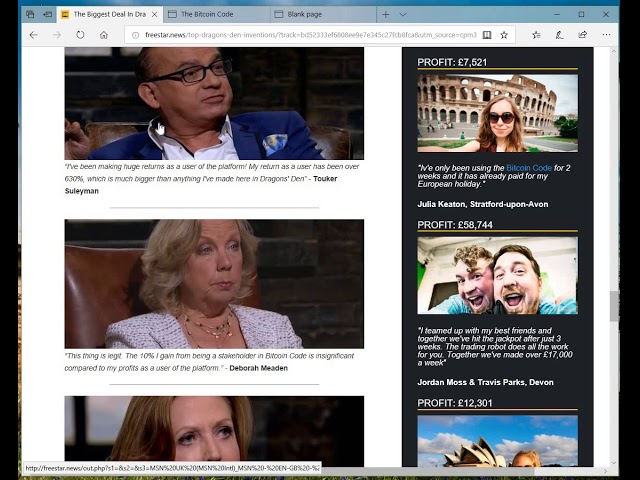Select the 'PROFIT: £12,301' heading

click(455, 403)
